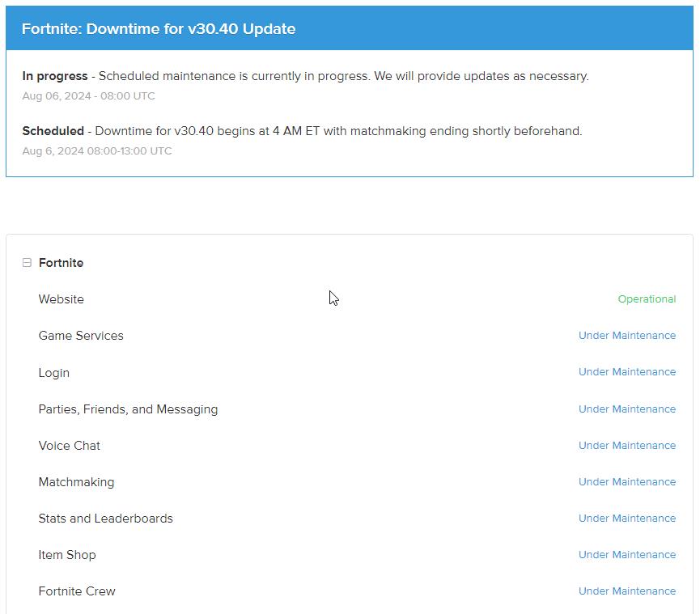The height and width of the screenshot is (614, 700).
Task: Select the Matchmaking component
Action: (x=76, y=482)
